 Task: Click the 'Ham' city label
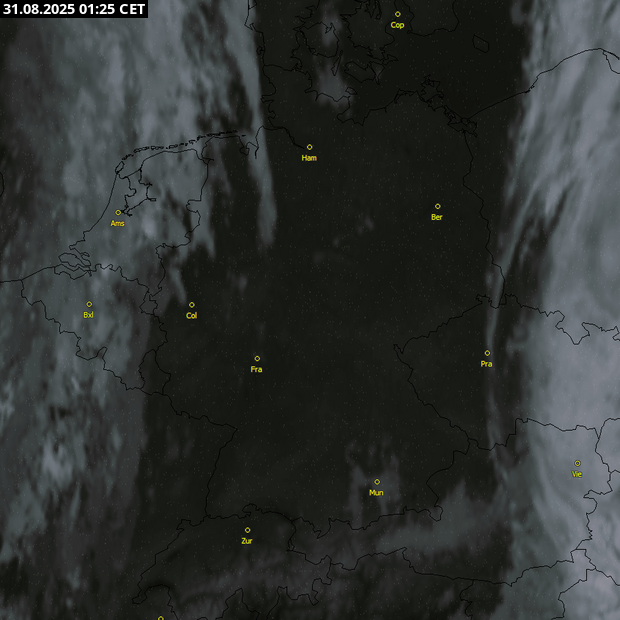[x=309, y=158]
